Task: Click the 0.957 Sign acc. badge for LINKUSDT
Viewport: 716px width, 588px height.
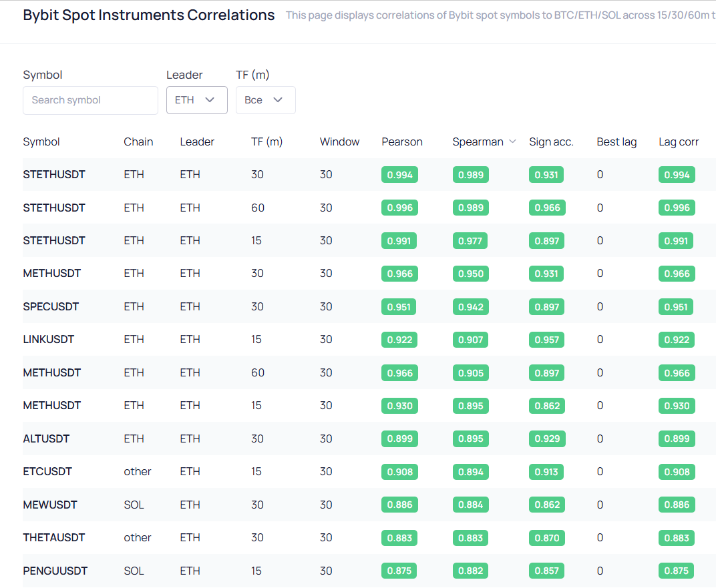Action: 547,340
